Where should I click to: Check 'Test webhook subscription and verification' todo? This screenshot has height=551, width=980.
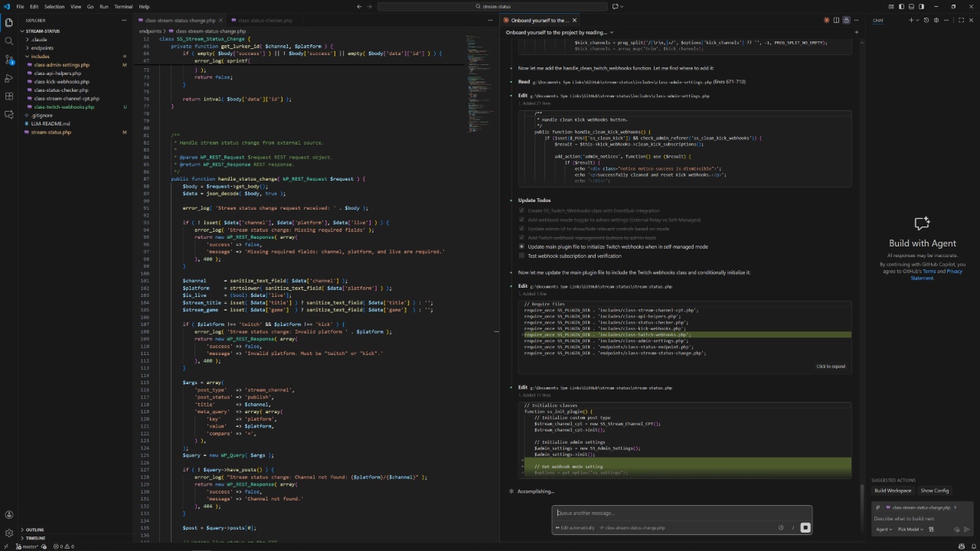coord(521,256)
